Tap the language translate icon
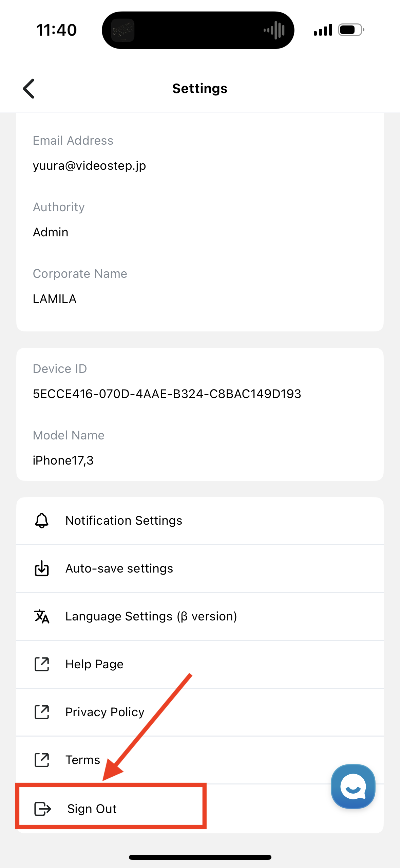Screen dimensions: 400x868 tap(42, 616)
